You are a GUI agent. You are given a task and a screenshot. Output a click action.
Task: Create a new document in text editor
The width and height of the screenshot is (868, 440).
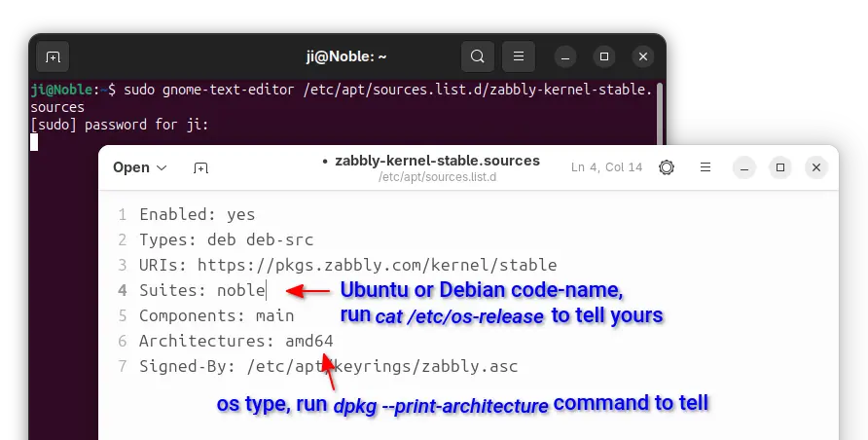click(x=200, y=167)
